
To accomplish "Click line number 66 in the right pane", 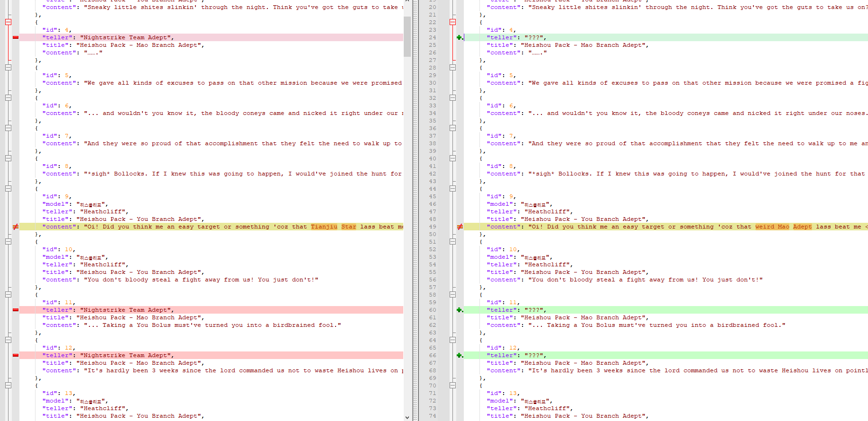I will (x=433, y=355).
